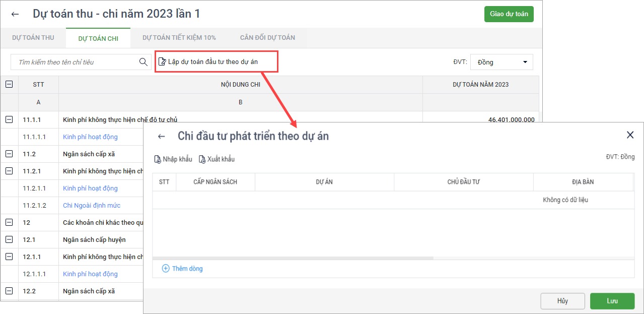Click the back arrow beside Dự toán thu - chi

(15, 14)
